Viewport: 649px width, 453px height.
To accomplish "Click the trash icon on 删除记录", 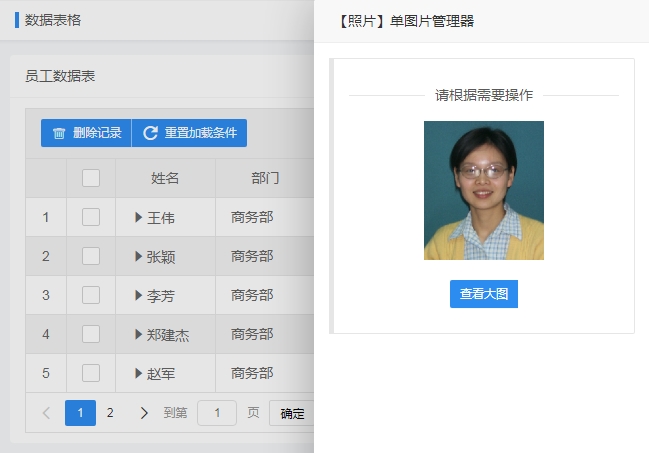I will pyautogui.click(x=59, y=134).
